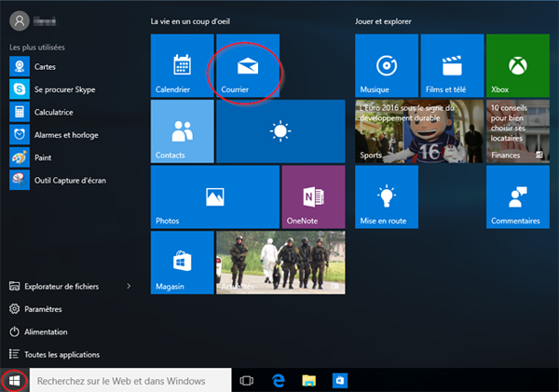Open the Photos tile

click(x=214, y=196)
